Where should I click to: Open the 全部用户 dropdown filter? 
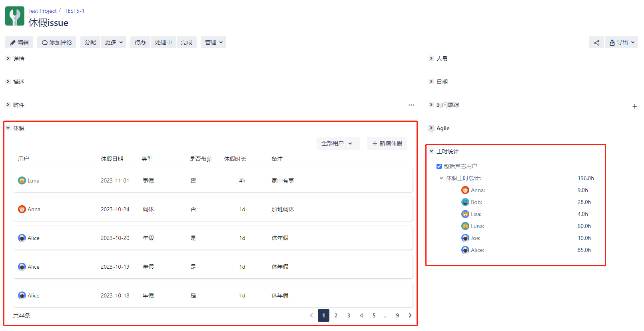tap(337, 143)
